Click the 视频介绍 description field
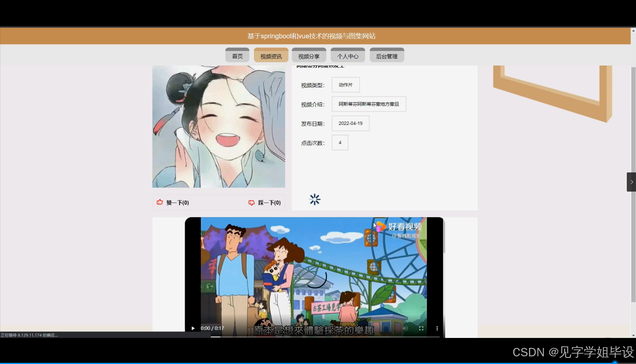The height and width of the screenshot is (364, 636). [x=369, y=104]
